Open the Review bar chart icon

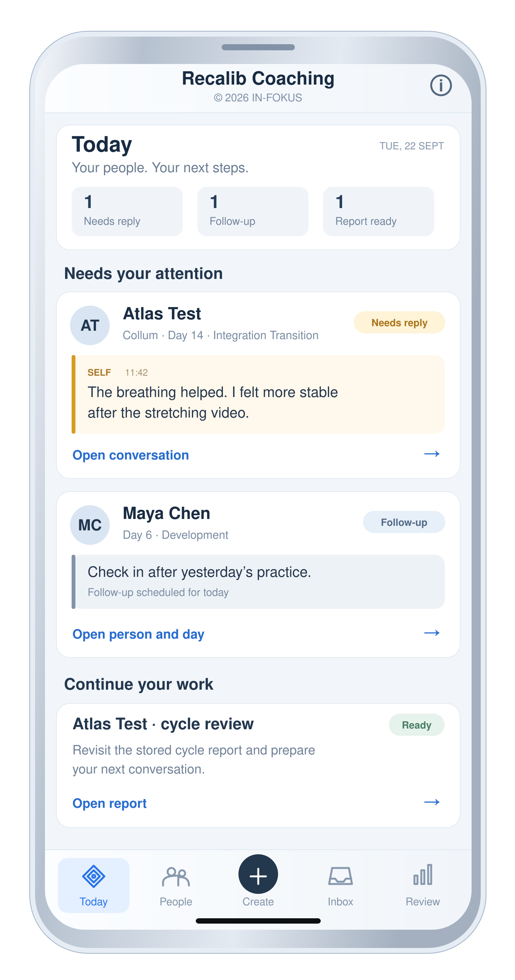422,874
